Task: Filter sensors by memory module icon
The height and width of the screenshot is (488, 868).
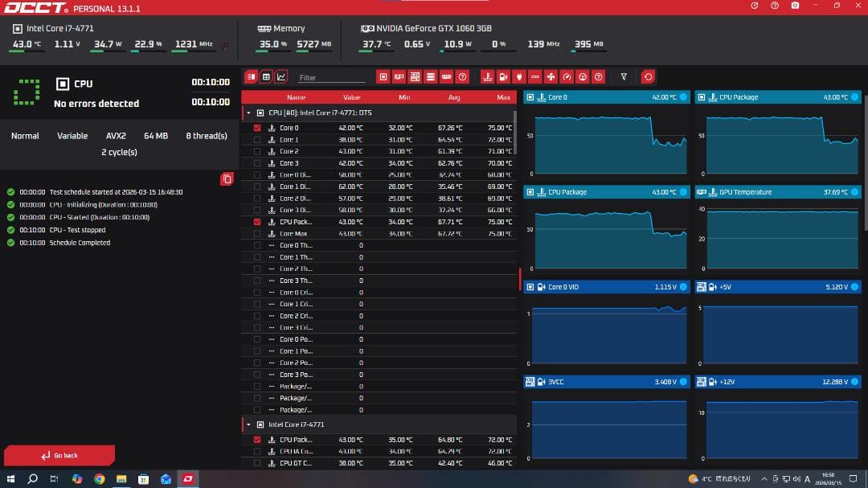Action: pos(447,77)
